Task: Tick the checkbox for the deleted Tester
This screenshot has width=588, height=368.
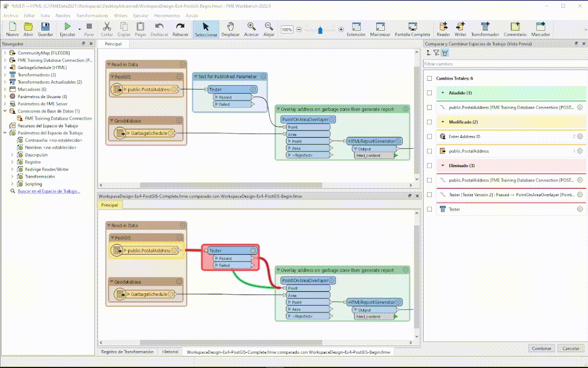Action: click(x=429, y=209)
